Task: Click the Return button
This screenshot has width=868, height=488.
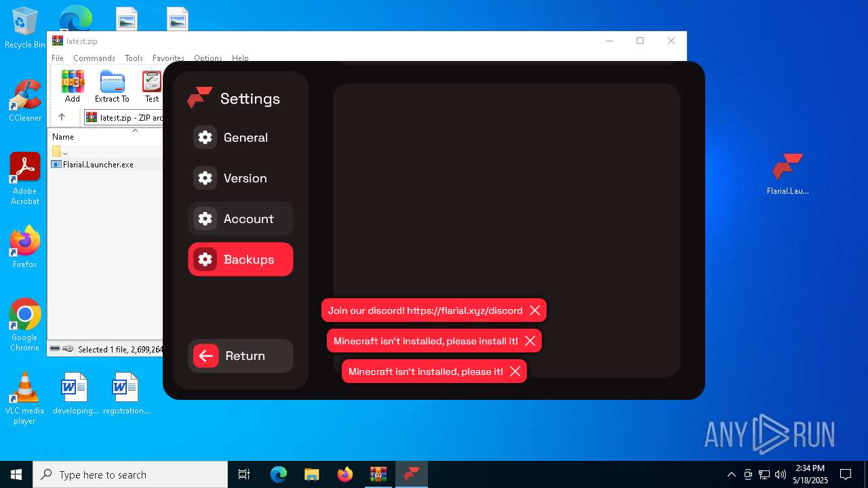Action: tap(240, 356)
